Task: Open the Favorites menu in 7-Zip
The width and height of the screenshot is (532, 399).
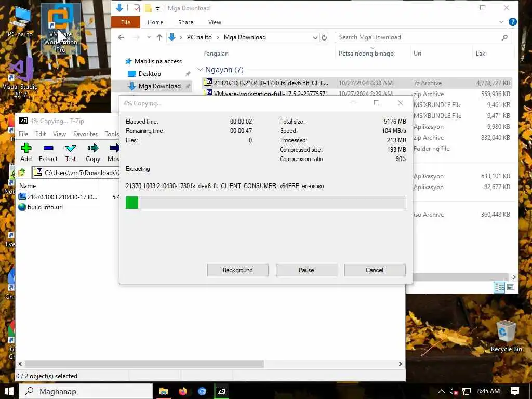Action: (85, 134)
